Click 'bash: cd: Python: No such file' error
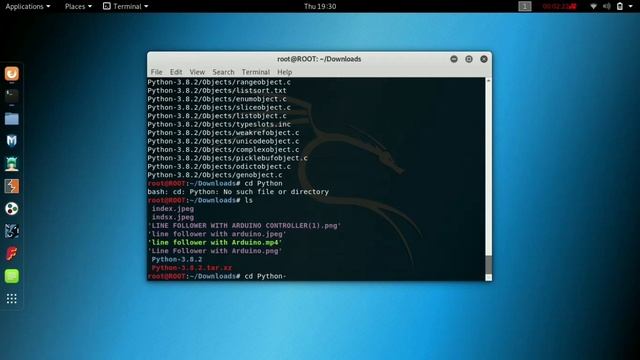The height and width of the screenshot is (360, 640). (238, 192)
